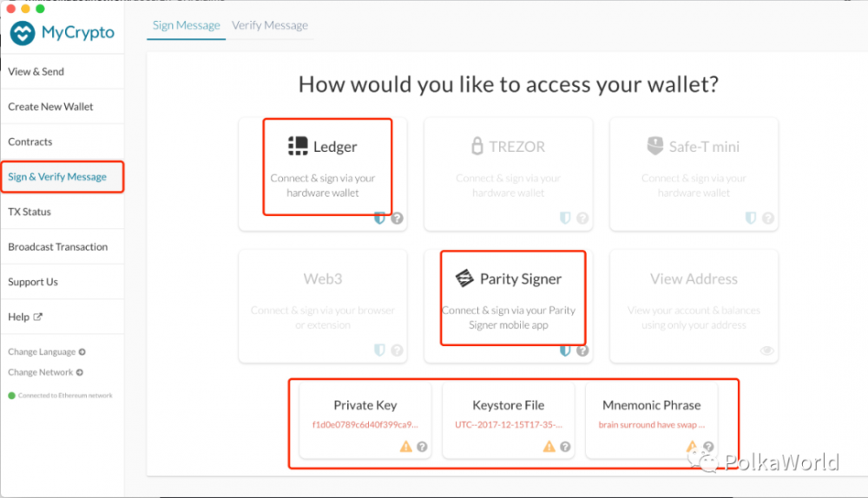Click the eye icon on View Address

[x=766, y=351]
